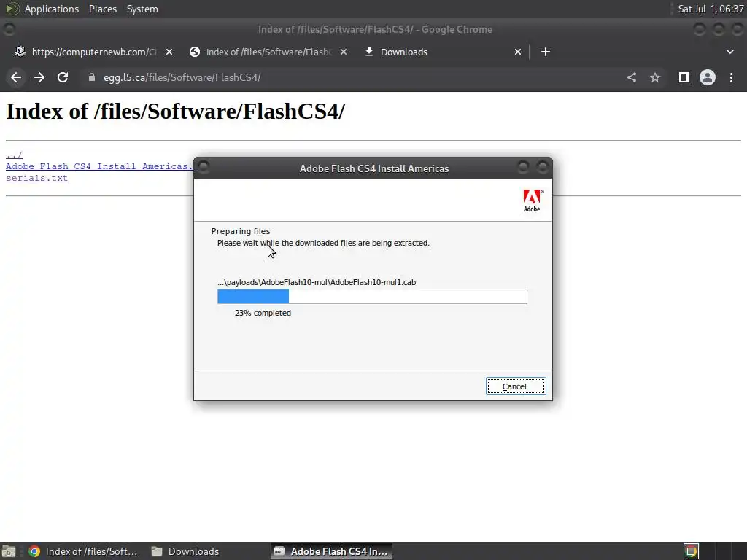Open Applications menu
Viewport: 747px width, 560px height.
[x=52, y=9]
